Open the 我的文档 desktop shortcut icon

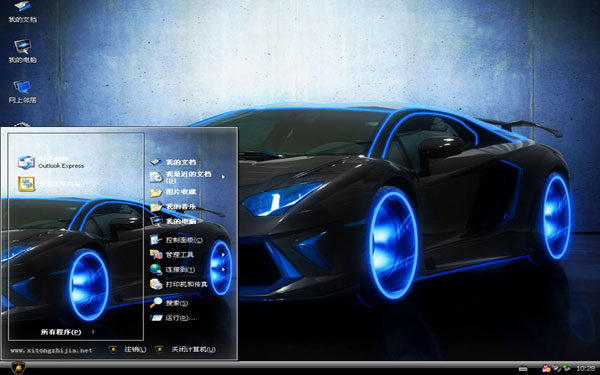click(x=23, y=11)
